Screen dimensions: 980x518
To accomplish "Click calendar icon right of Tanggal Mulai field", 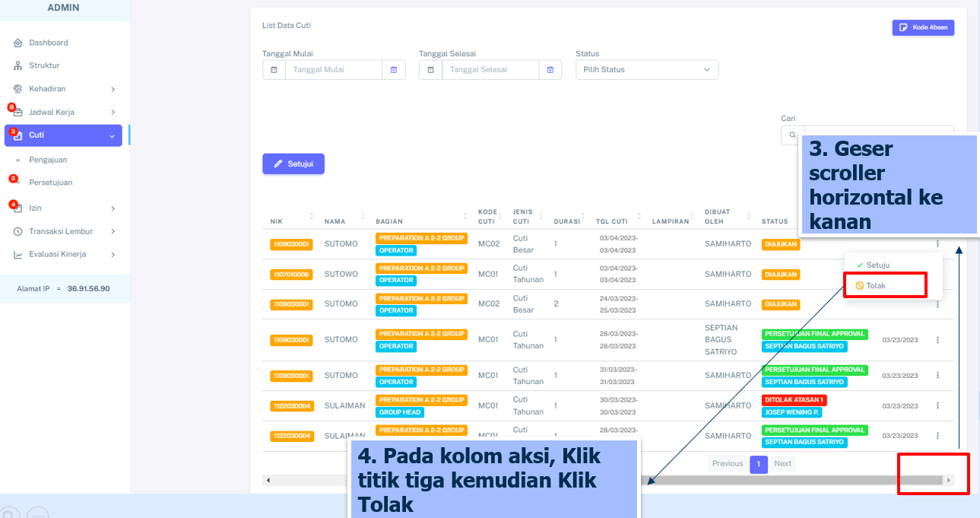I will click(394, 70).
